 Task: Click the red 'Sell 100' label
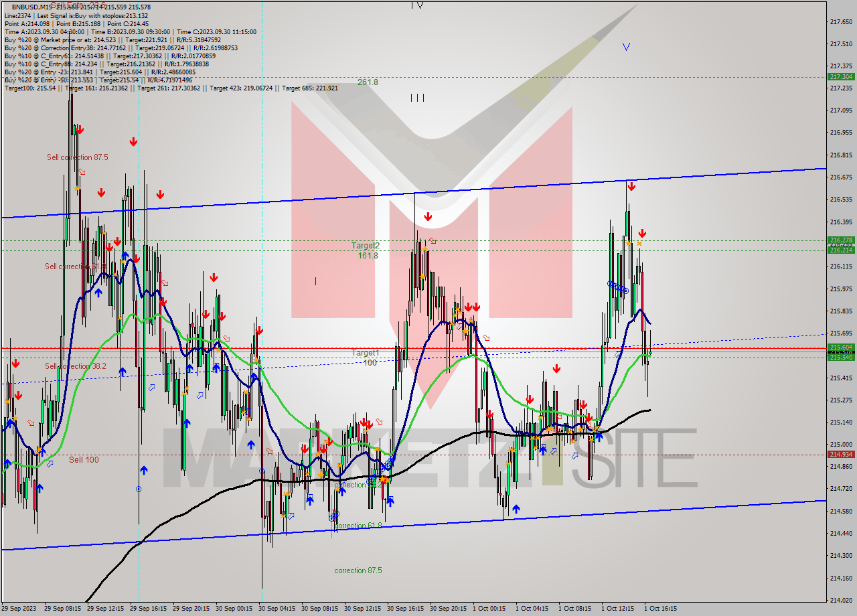click(84, 460)
